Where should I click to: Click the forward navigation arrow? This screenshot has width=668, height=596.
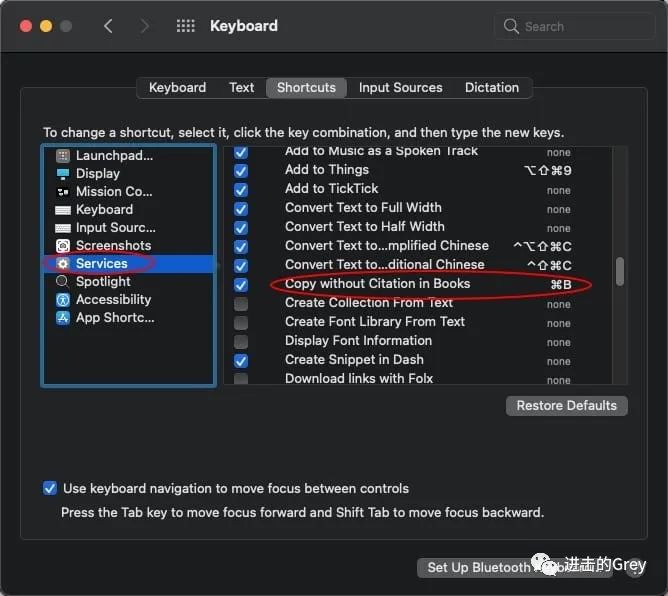coord(145,26)
